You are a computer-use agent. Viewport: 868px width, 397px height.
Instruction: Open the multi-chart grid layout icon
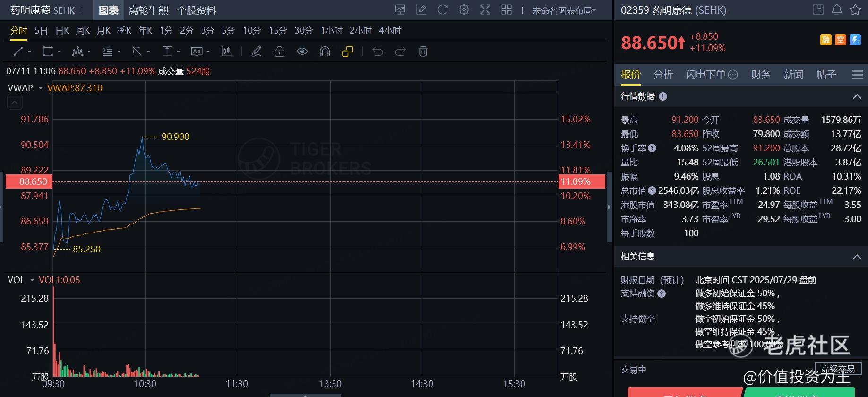click(507, 10)
